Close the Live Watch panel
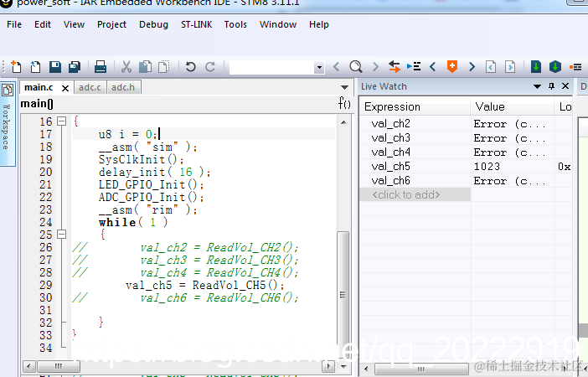The height and width of the screenshot is (377, 588). [x=565, y=86]
